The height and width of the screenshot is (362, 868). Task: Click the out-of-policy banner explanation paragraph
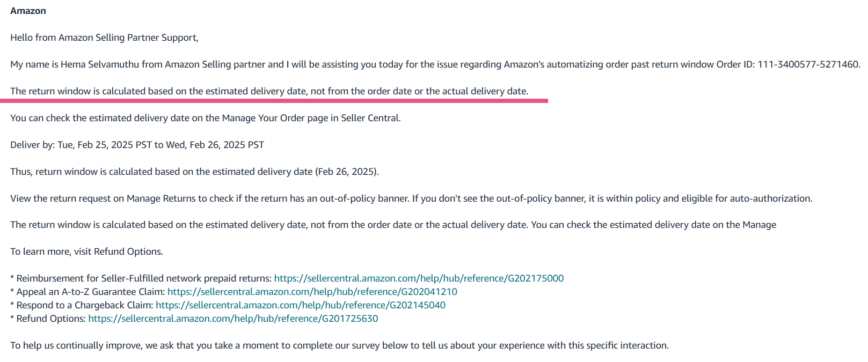tap(411, 198)
